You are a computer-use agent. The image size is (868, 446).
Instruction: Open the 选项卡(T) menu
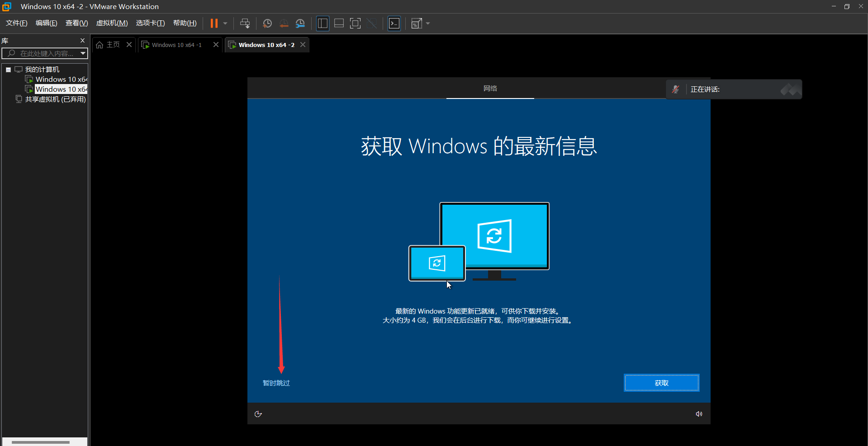(x=151, y=23)
